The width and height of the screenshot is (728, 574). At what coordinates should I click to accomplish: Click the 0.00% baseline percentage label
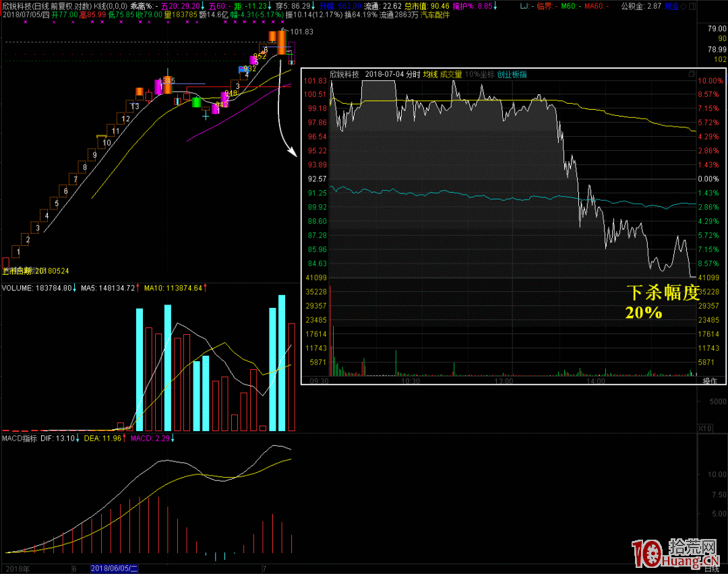point(709,179)
